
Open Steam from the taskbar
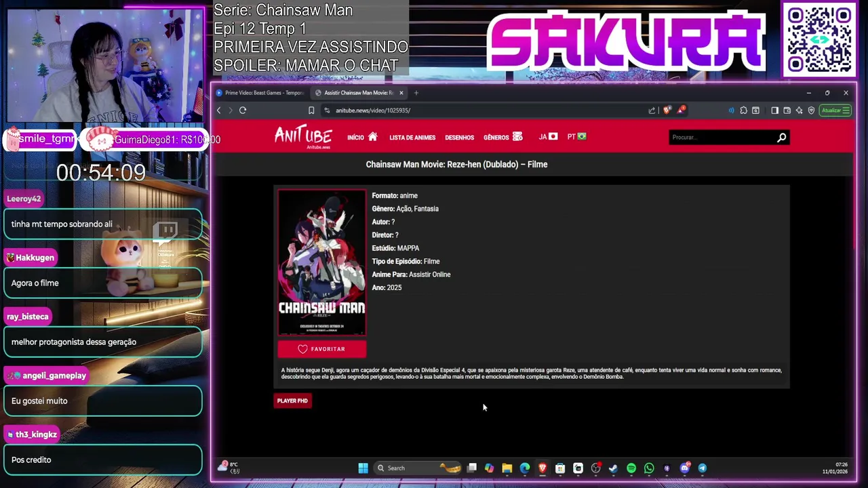(613, 468)
